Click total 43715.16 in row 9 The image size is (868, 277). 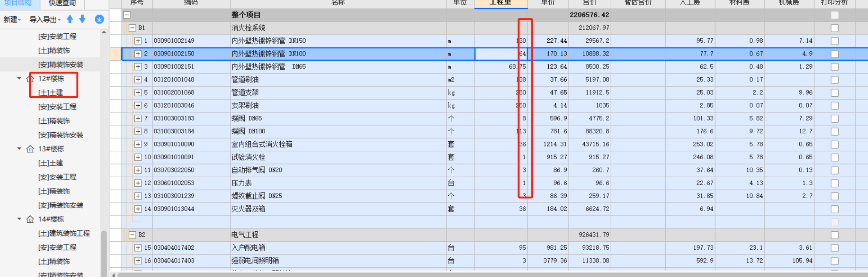point(595,144)
